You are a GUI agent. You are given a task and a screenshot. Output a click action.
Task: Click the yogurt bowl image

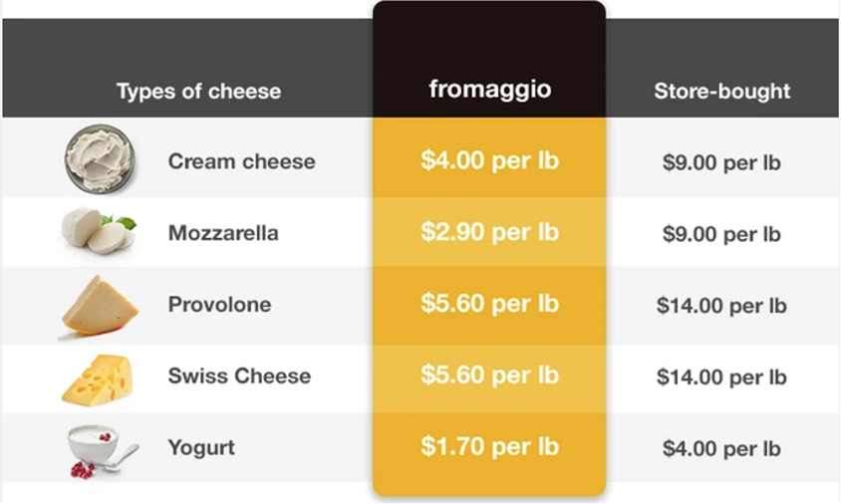coord(98,449)
